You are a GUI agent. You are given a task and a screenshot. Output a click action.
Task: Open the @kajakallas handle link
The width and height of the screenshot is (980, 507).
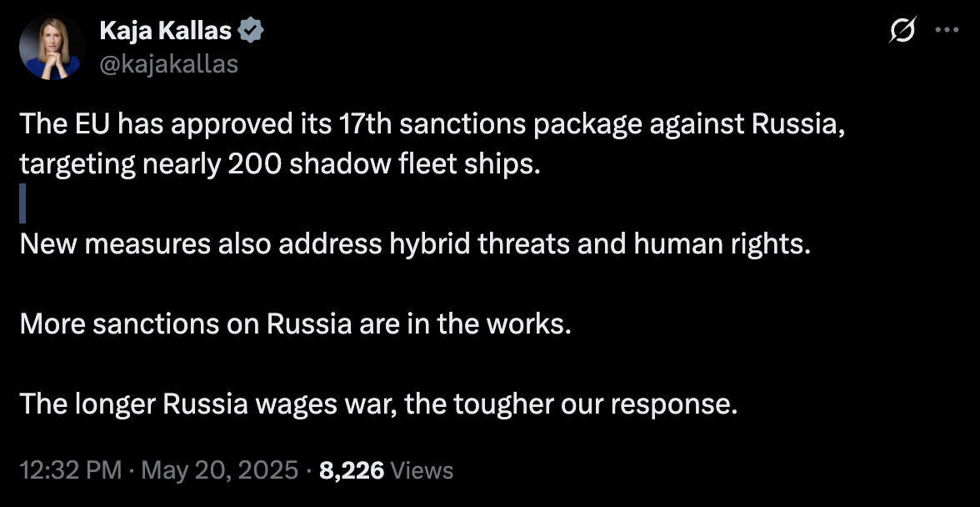[x=168, y=63]
